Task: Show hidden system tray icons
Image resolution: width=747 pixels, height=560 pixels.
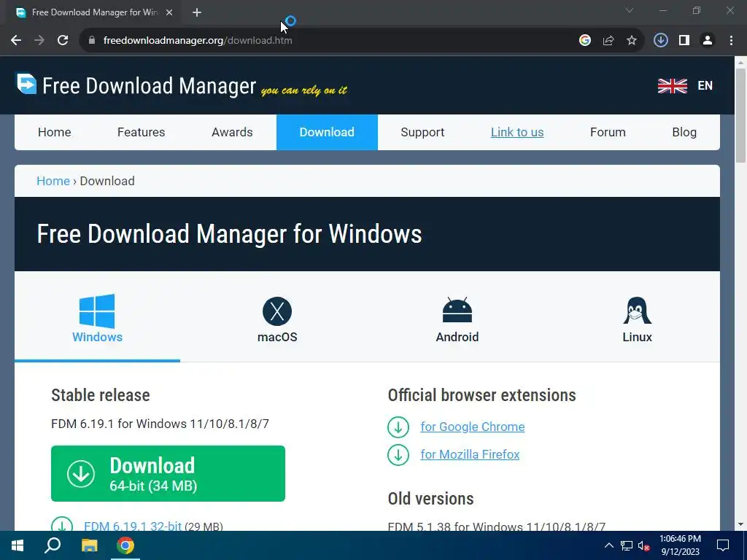Action: coord(609,545)
